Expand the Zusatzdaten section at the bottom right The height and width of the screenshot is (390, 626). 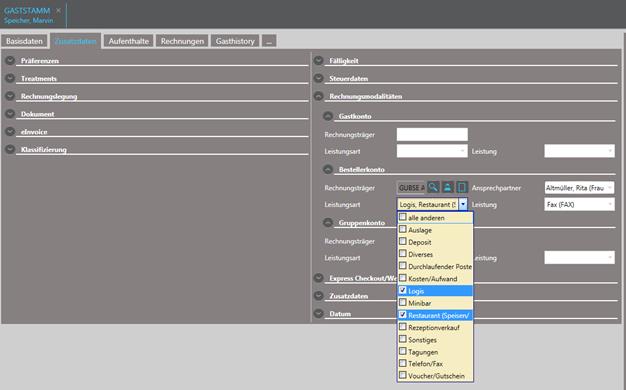(319, 296)
